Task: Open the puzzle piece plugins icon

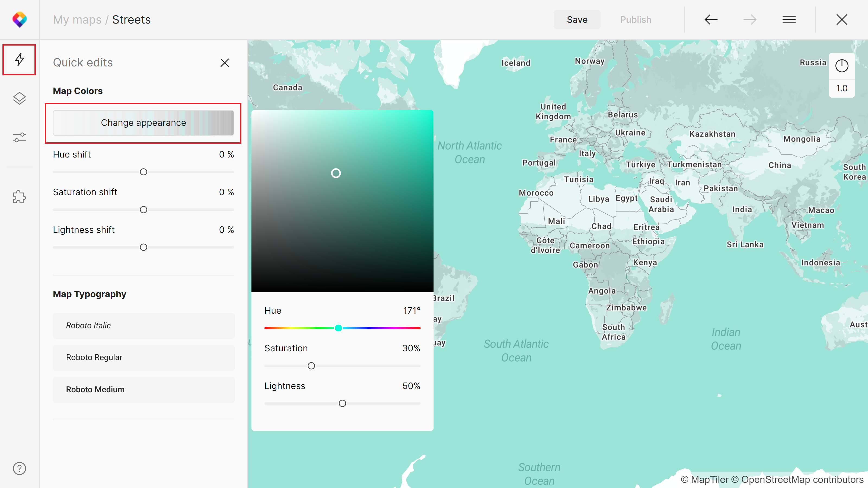Action: click(20, 197)
